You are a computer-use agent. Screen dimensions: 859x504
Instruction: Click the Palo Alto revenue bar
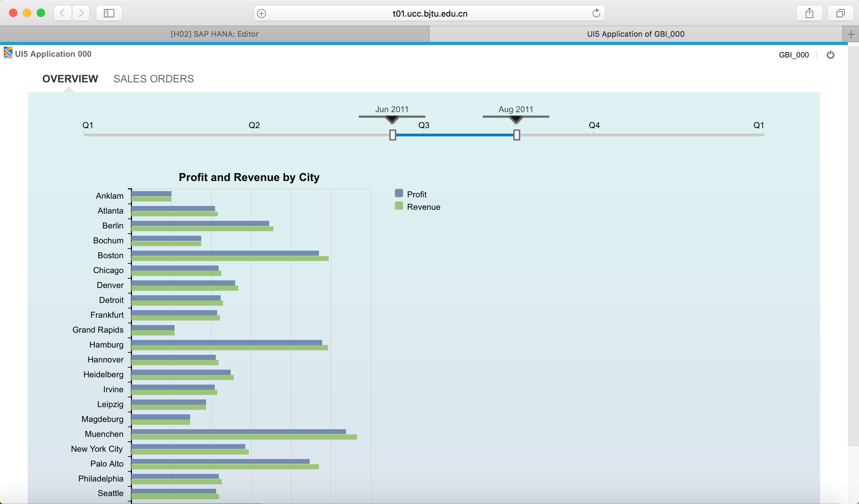coord(225,467)
